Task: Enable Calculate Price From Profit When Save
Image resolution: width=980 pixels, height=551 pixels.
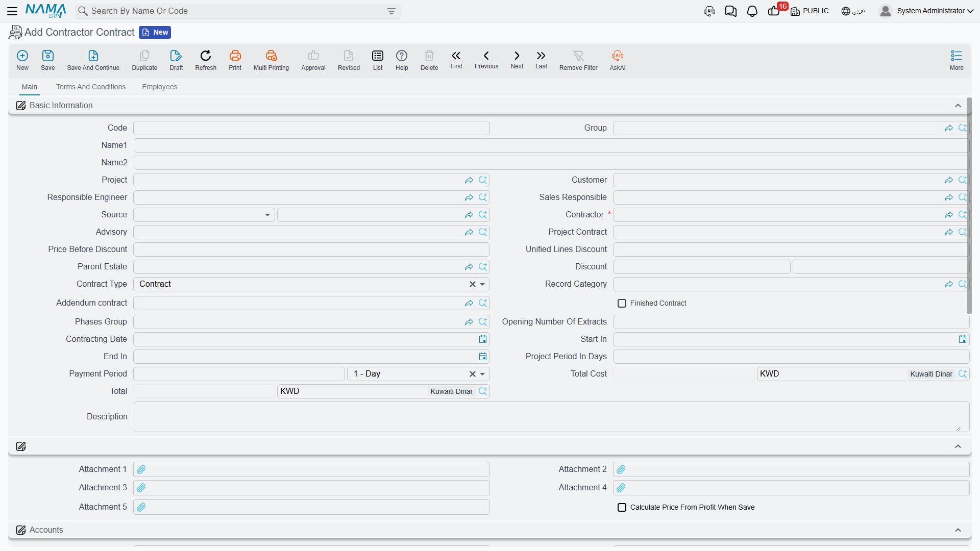Action: (x=622, y=508)
